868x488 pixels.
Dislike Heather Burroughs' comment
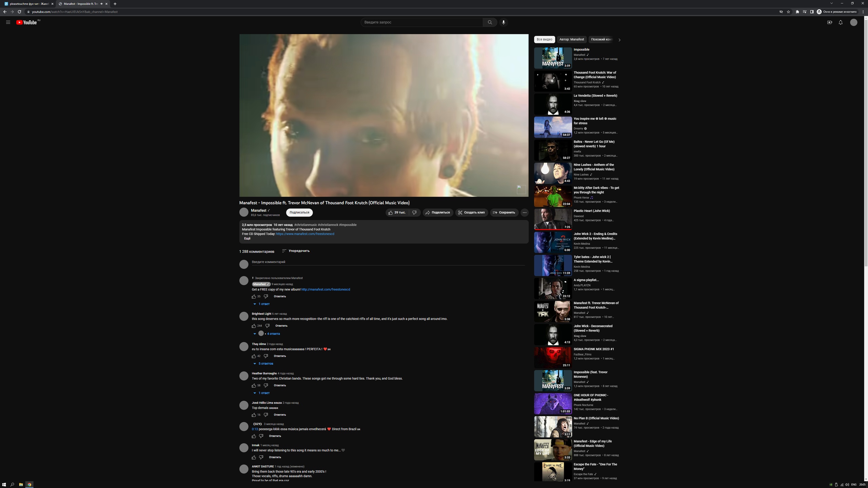pyautogui.click(x=266, y=386)
